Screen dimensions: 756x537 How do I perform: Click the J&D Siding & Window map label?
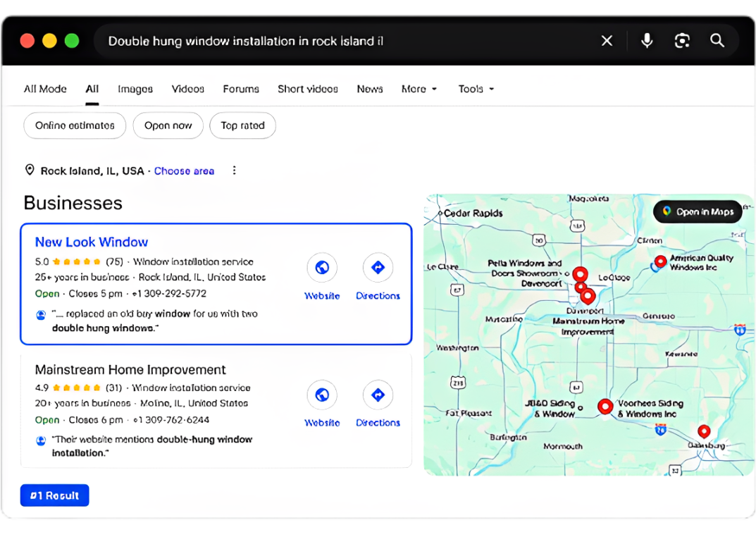(x=550, y=408)
